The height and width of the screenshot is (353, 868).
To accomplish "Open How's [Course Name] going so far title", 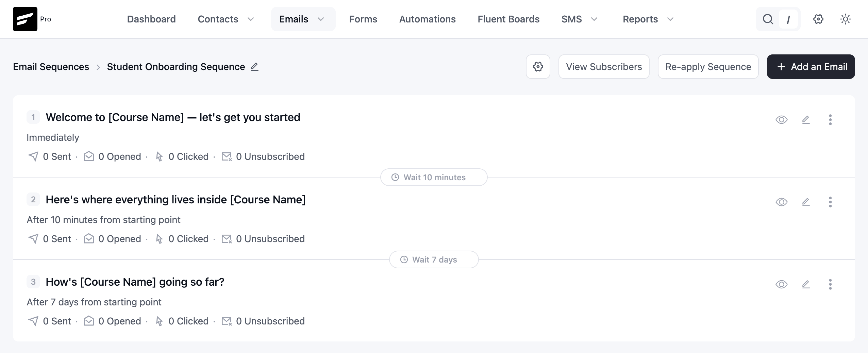I will pos(135,282).
